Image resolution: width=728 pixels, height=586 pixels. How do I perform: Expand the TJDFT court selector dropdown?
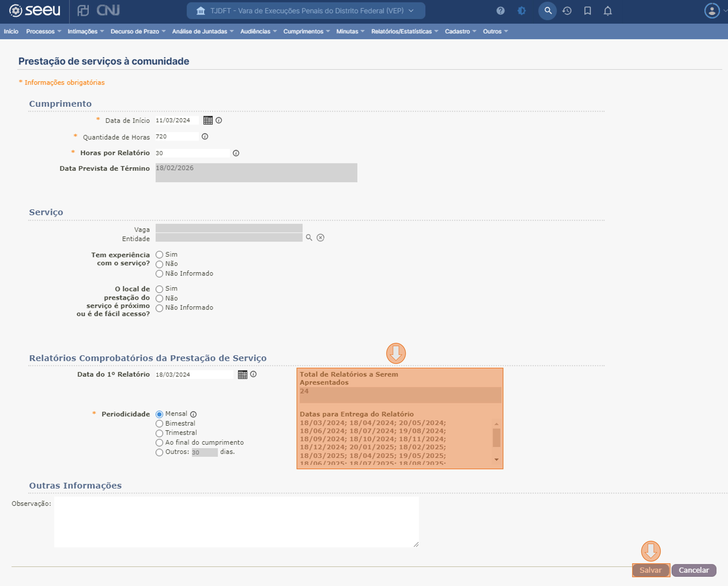[306, 11]
